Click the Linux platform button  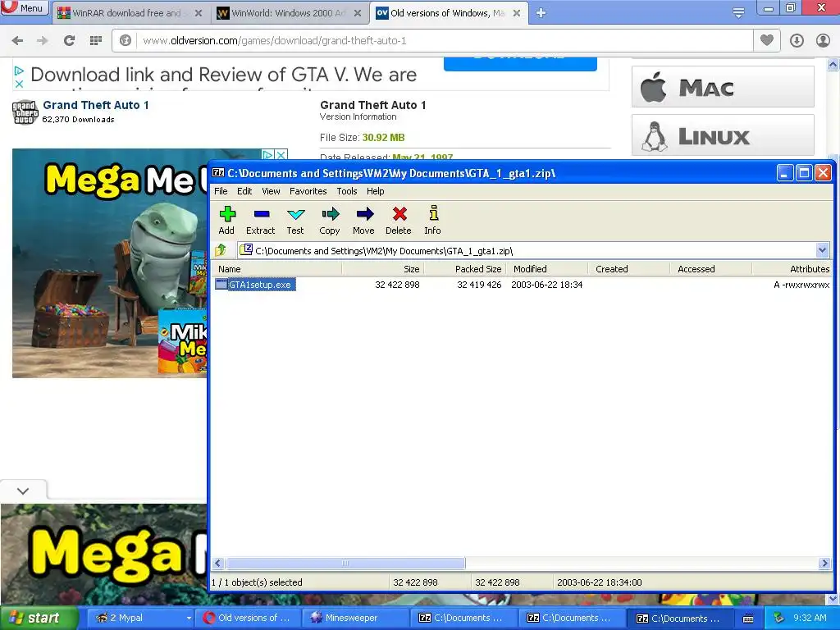point(723,135)
